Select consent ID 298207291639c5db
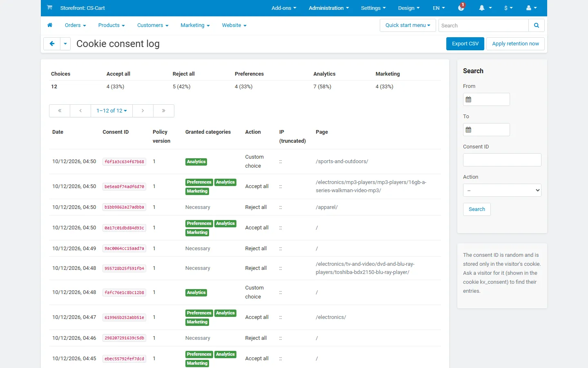Screen dimensions: 588x368 pyautogui.click(x=124, y=338)
